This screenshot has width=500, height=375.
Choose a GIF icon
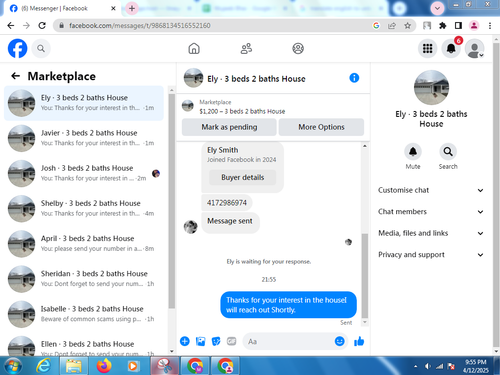tap(231, 341)
